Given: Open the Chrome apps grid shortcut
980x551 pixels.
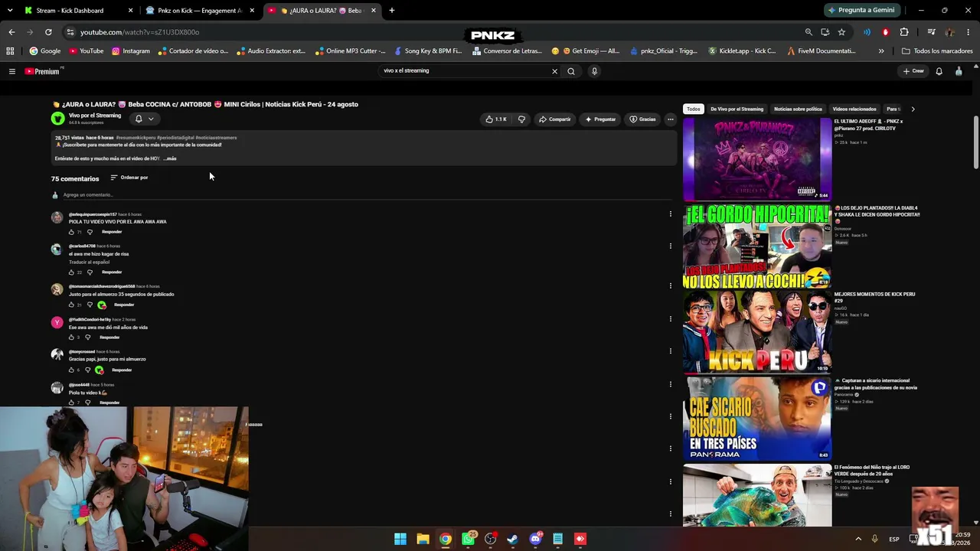Looking at the screenshot, I should (x=10, y=51).
